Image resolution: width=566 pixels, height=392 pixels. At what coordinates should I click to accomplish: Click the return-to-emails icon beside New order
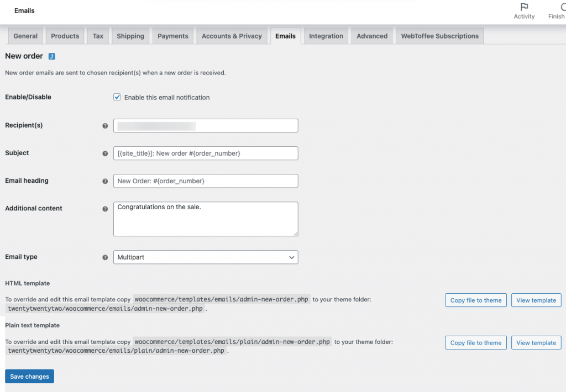[x=51, y=56]
